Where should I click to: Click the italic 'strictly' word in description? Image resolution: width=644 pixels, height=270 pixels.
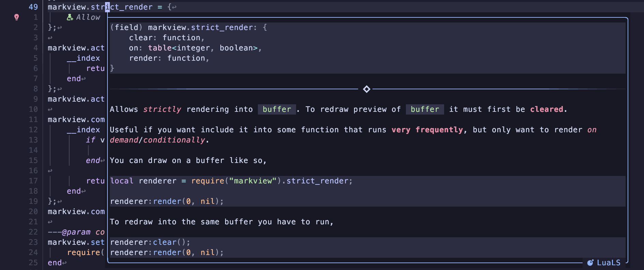click(162, 109)
